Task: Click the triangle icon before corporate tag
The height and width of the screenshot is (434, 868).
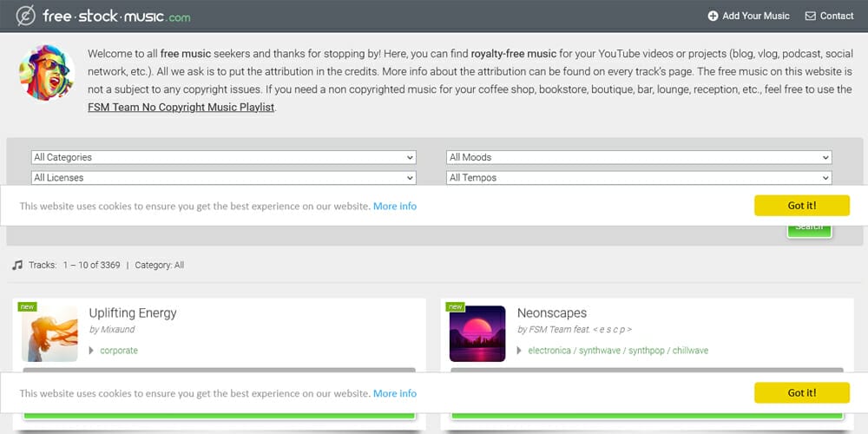Action: pyautogui.click(x=91, y=351)
